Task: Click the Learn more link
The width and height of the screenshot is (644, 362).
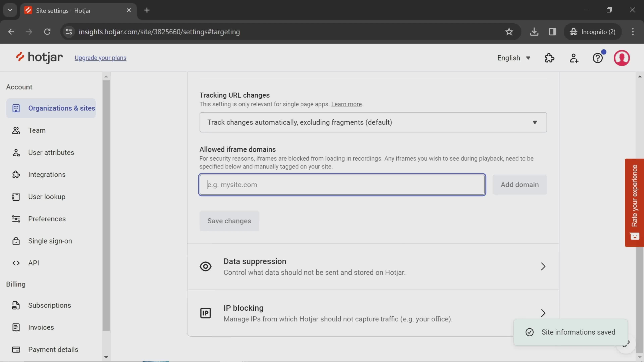Action: click(x=346, y=104)
